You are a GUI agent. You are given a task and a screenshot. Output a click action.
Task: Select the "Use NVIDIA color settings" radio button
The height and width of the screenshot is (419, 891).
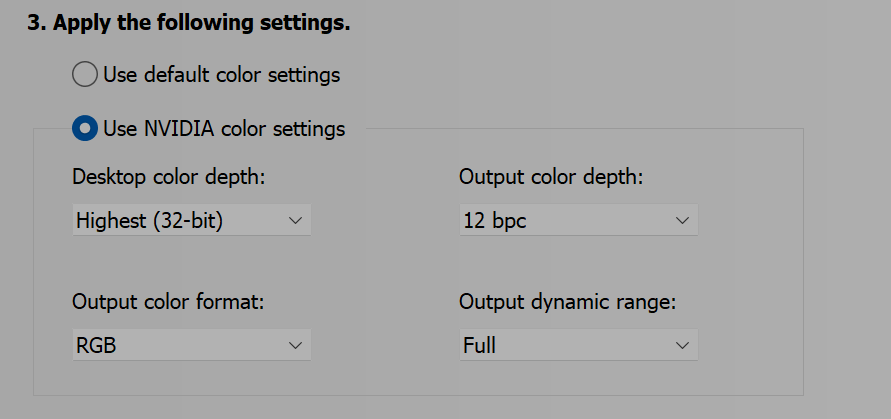86,128
